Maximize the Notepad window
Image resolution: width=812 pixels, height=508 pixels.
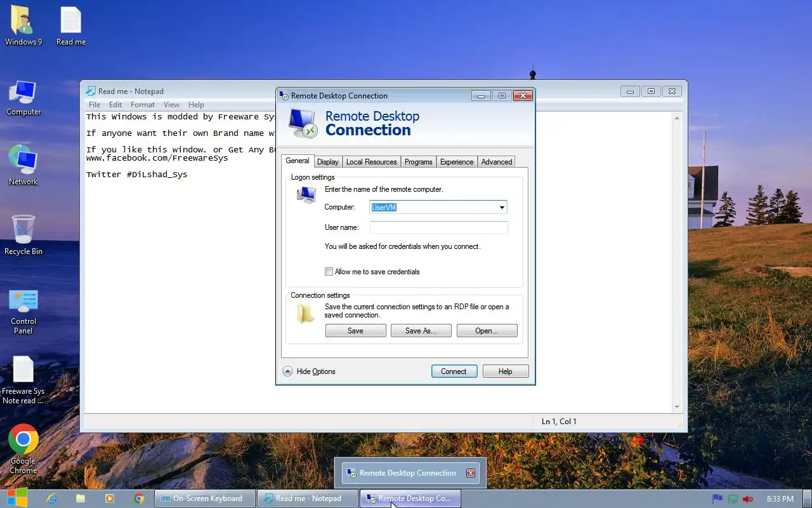pyautogui.click(x=651, y=91)
